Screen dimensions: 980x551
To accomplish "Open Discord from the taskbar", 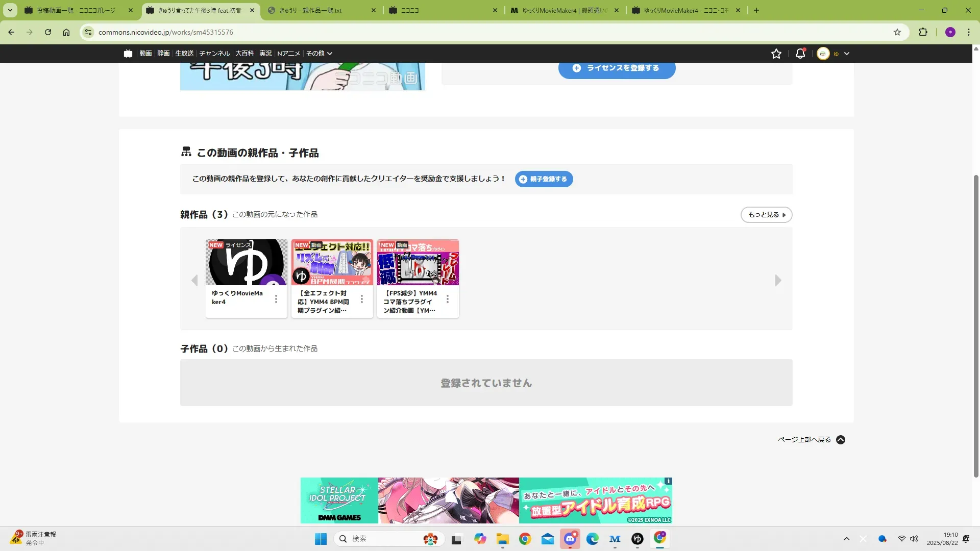I will pos(570,539).
